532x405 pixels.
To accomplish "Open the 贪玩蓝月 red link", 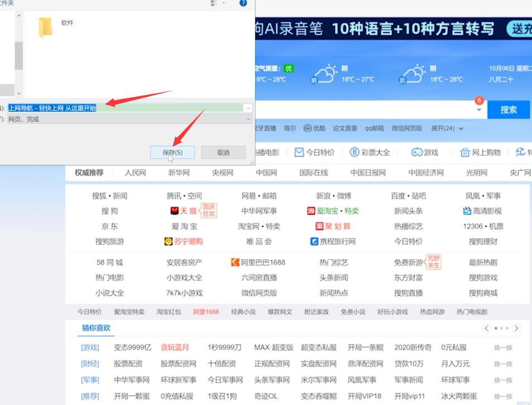I will click(175, 348).
